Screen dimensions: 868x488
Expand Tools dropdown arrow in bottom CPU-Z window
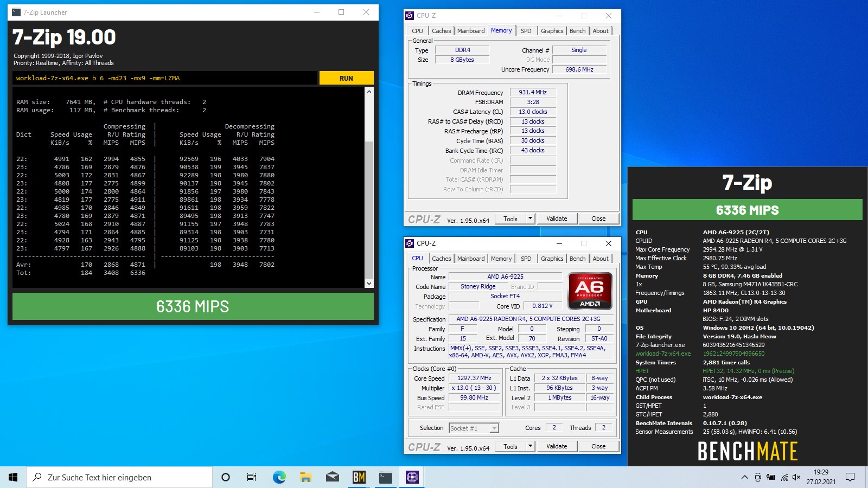tap(530, 446)
